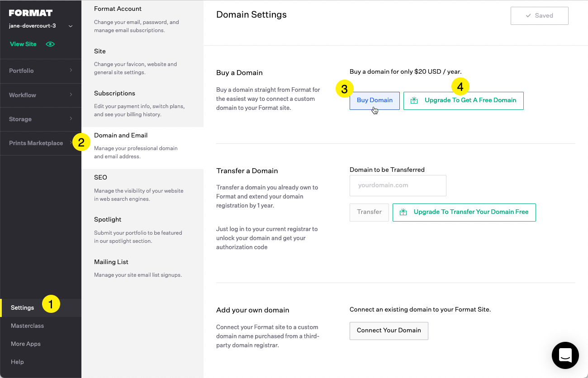
Task: Expand the Workflow menu chevron
Action: pos(71,95)
